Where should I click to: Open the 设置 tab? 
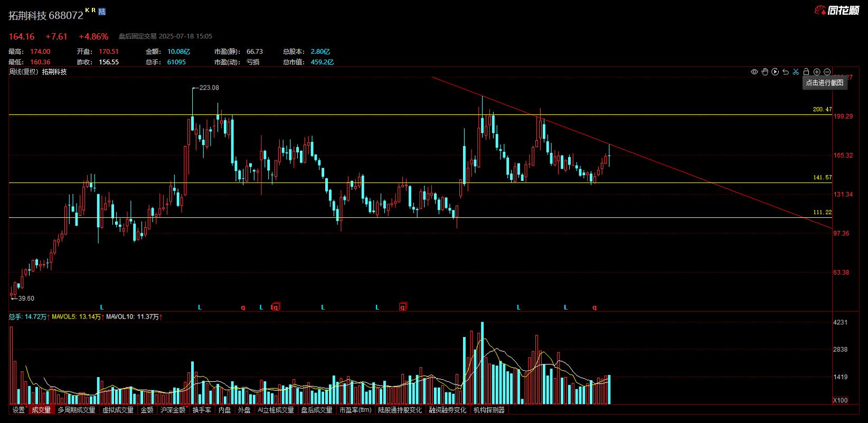click(x=19, y=410)
